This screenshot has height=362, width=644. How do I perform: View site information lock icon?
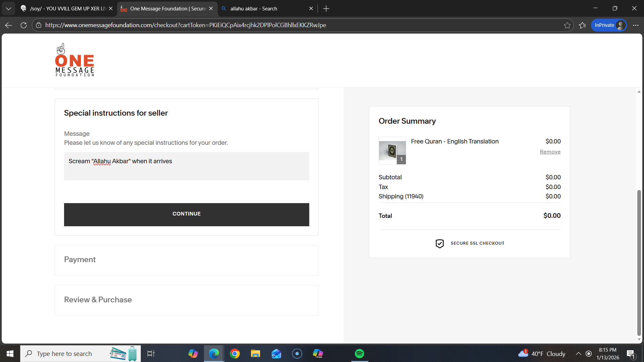(39, 25)
